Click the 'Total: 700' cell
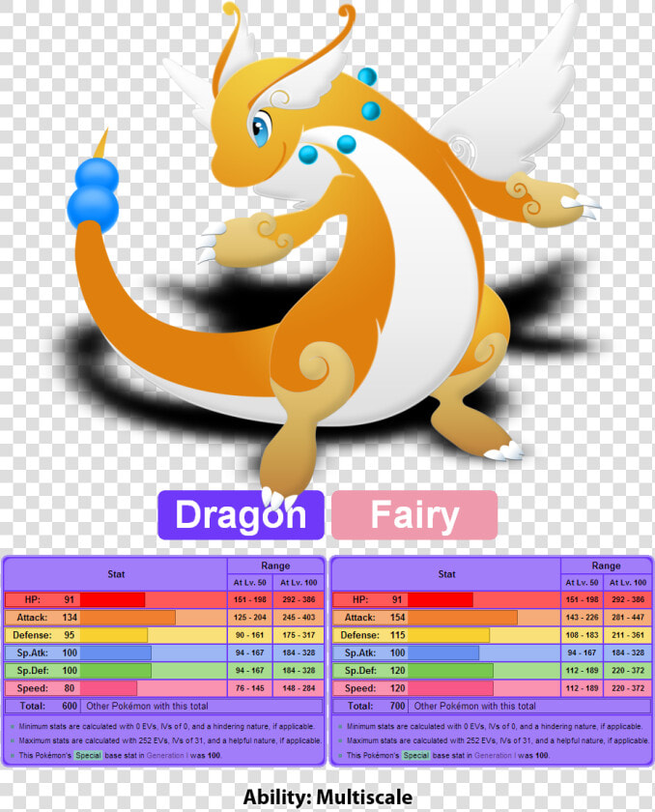The height and width of the screenshot is (812, 655). pyautogui.click(x=369, y=706)
